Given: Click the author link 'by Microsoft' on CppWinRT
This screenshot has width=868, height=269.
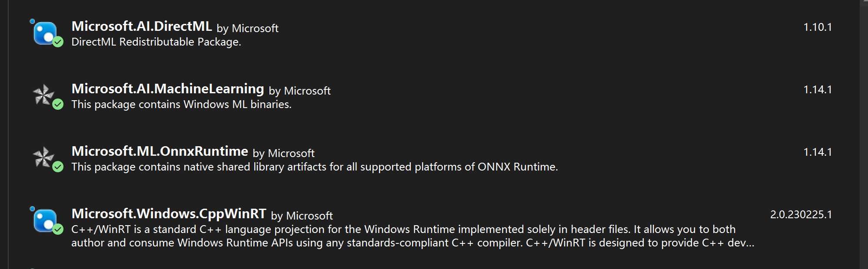Looking at the screenshot, I should pos(301,216).
